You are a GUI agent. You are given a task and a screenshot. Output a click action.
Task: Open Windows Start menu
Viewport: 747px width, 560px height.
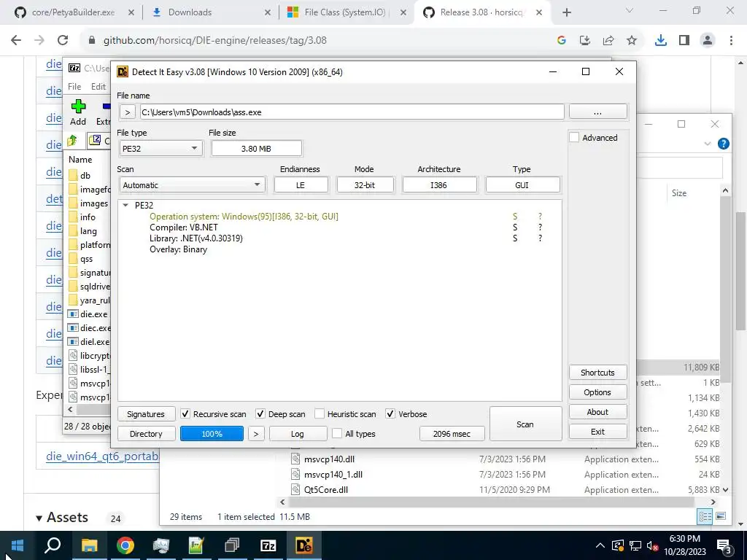tap(18, 545)
